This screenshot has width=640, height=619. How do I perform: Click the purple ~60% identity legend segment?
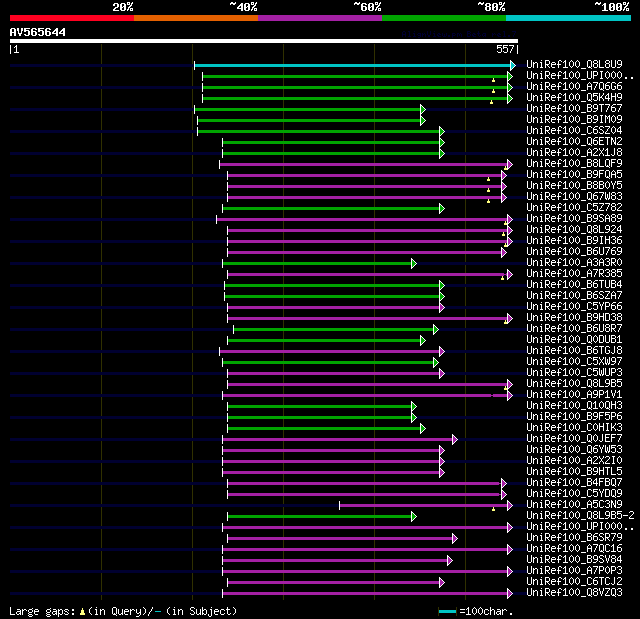coord(320,18)
